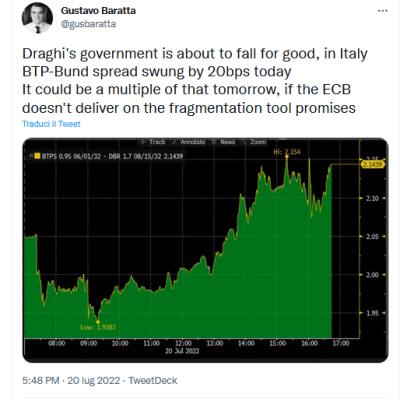Click the yellow 2.1439 last price tag
The image size is (400, 401).
[x=373, y=164]
